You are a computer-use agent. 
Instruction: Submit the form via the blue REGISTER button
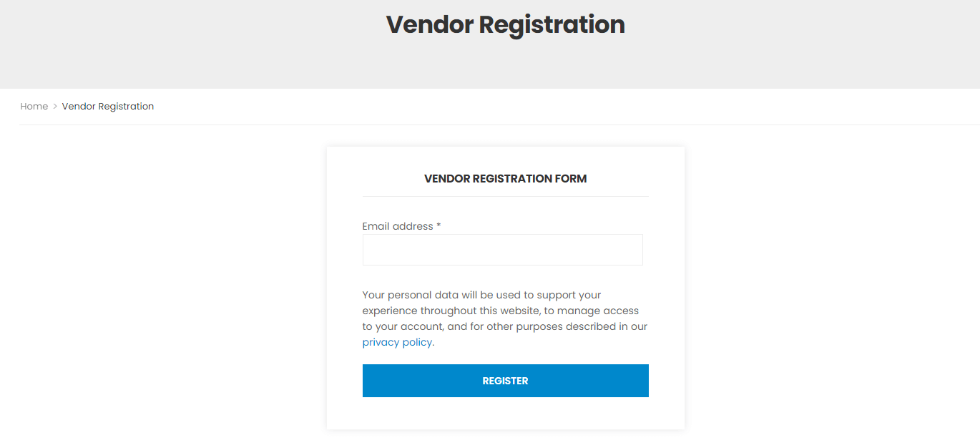(505, 380)
